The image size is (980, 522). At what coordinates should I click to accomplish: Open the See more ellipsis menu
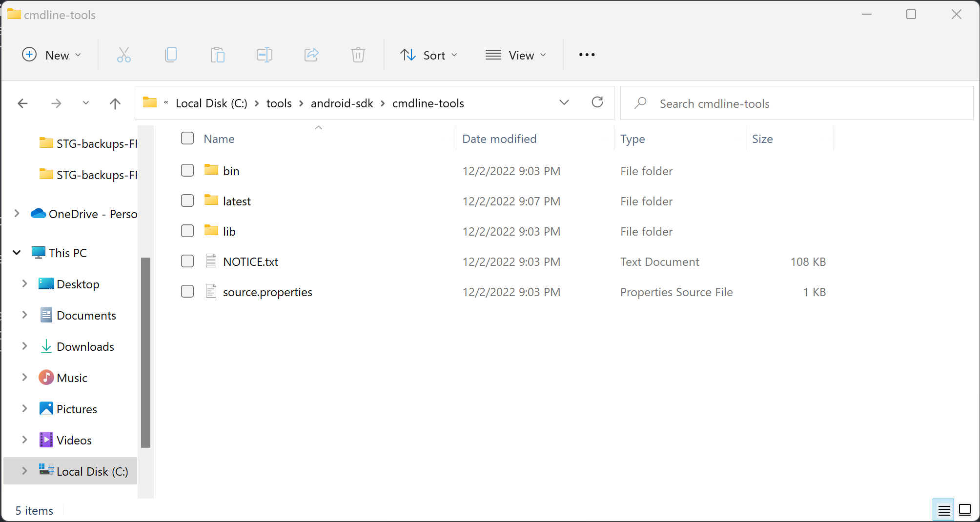(586, 55)
